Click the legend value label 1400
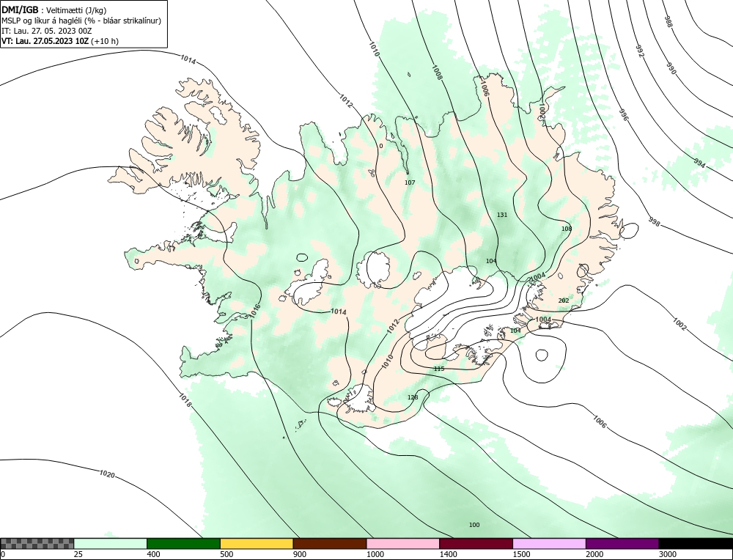The image size is (733, 560). pyautogui.click(x=448, y=554)
